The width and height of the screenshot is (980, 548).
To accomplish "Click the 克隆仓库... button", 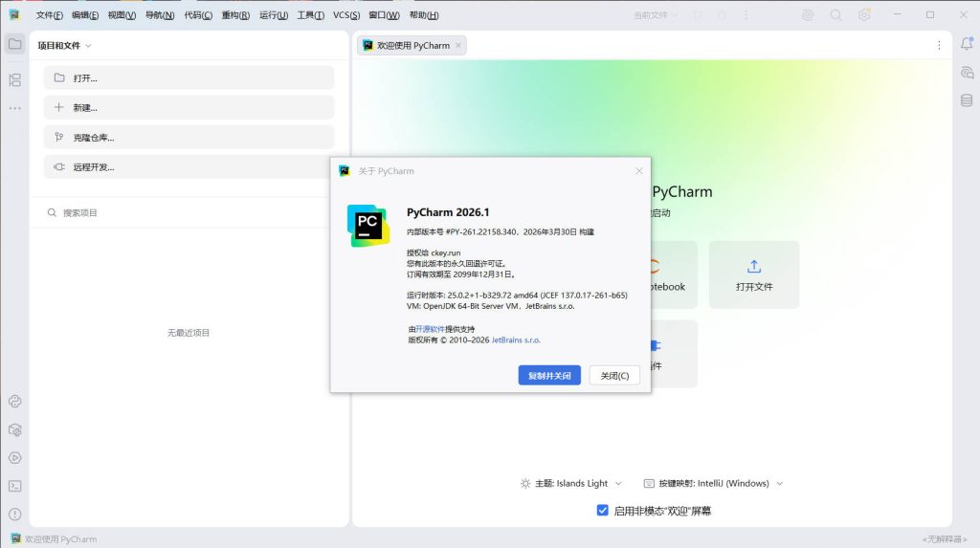I will [189, 138].
